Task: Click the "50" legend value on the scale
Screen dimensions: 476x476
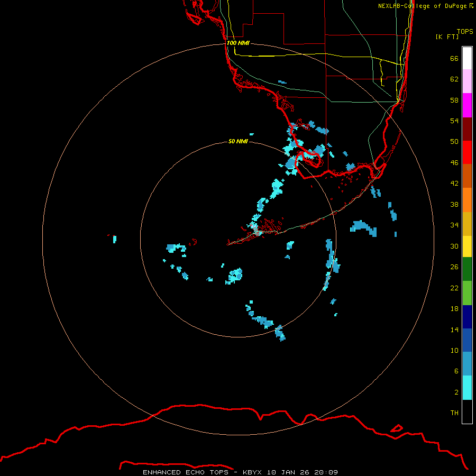Action: pyautogui.click(x=454, y=141)
